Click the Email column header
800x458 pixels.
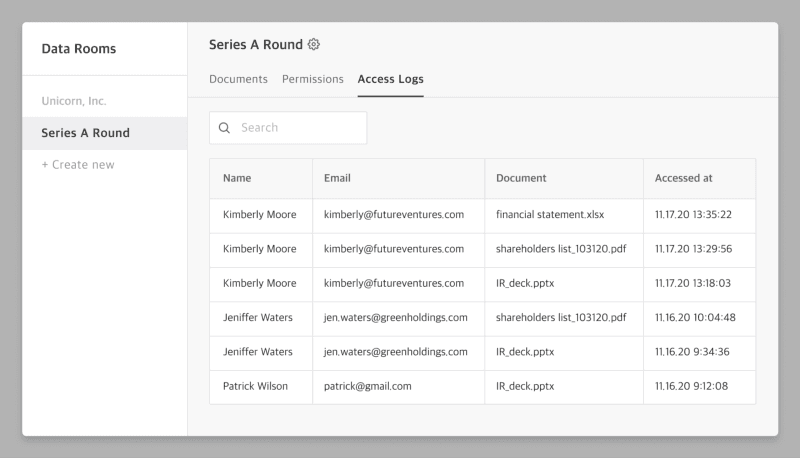coord(337,178)
